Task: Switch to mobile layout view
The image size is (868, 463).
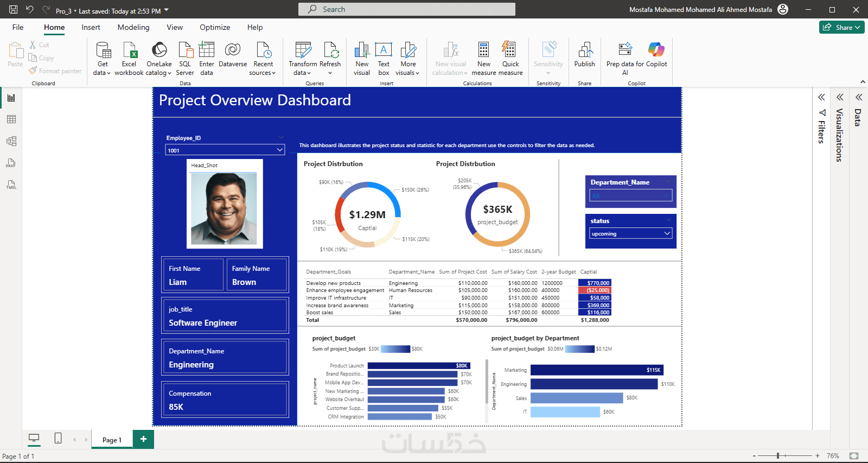Action: 58,439
